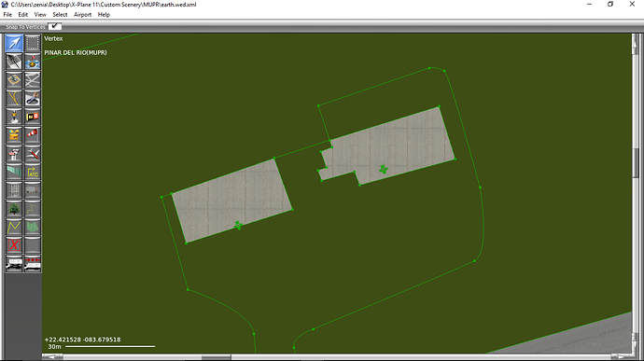Image resolution: width=644 pixels, height=361 pixels.
Task: Select ramp start on right apron
Action: click(x=384, y=169)
